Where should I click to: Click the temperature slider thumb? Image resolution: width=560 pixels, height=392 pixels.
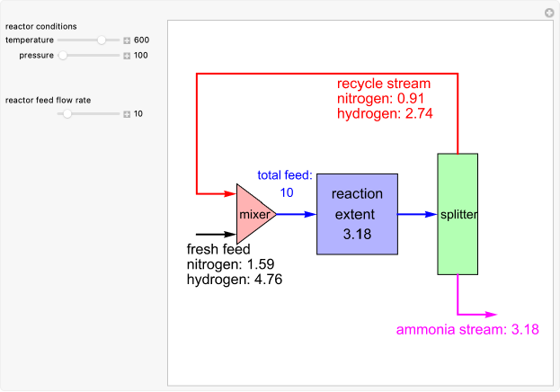102,40
